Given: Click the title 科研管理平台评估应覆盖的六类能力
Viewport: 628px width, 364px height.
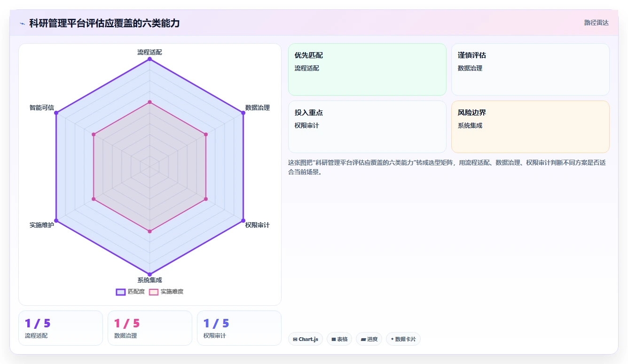Looking at the screenshot, I should [x=104, y=23].
